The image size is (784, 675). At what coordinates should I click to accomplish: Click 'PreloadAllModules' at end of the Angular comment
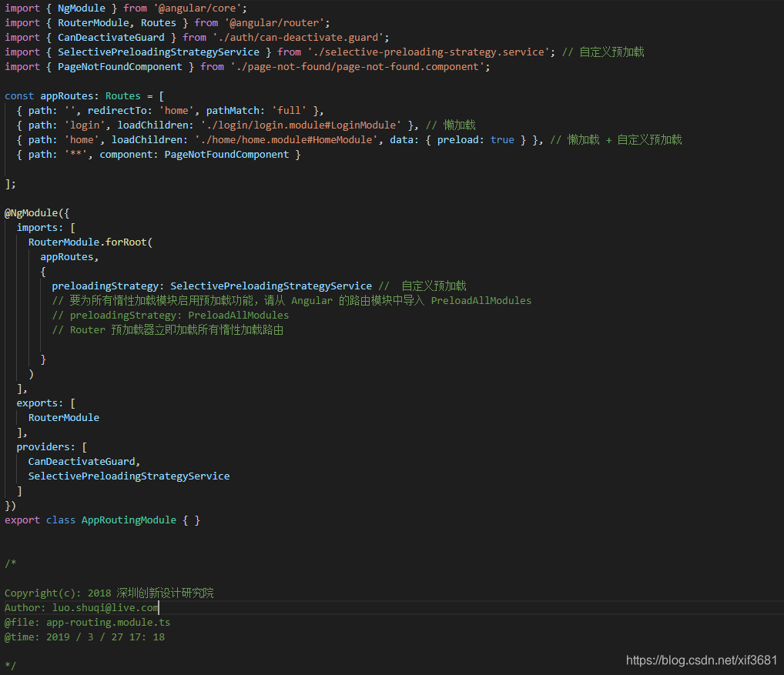[x=481, y=301]
